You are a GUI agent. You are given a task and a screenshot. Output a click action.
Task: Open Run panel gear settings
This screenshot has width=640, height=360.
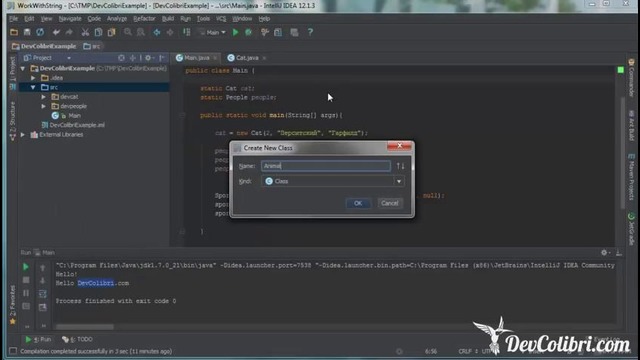point(604,253)
